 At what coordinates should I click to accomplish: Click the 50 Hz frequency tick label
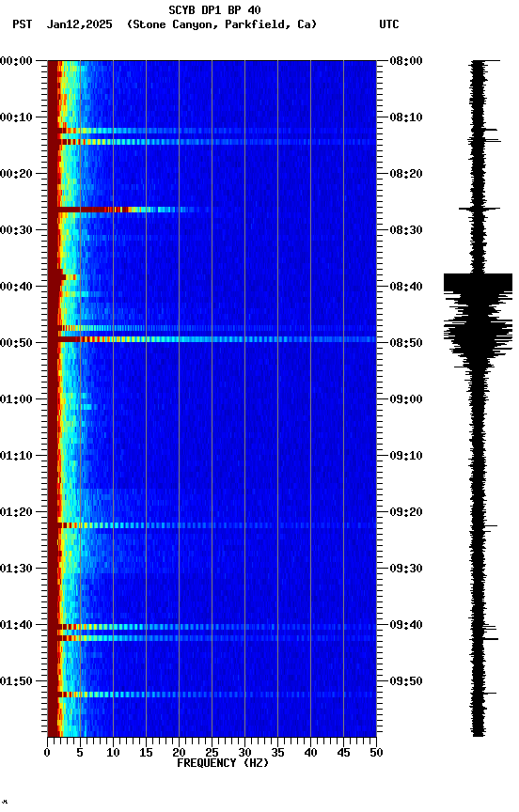pos(377,753)
